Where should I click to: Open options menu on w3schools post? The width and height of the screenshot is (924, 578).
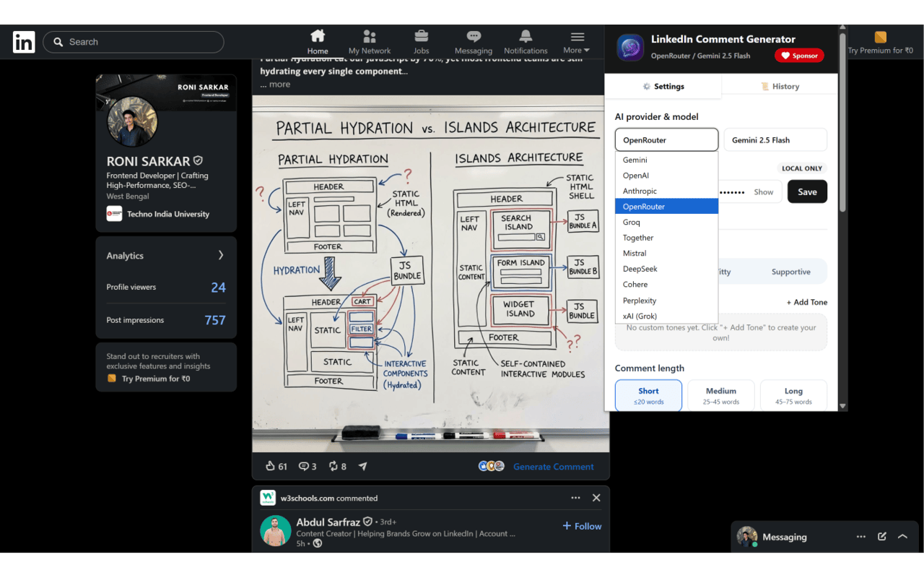[x=575, y=498]
